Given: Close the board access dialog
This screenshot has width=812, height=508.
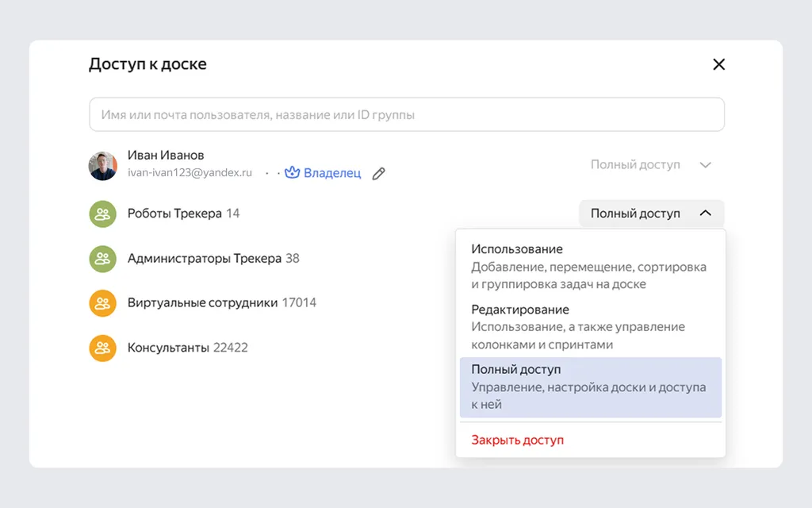Looking at the screenshot, I should [718, 64].
